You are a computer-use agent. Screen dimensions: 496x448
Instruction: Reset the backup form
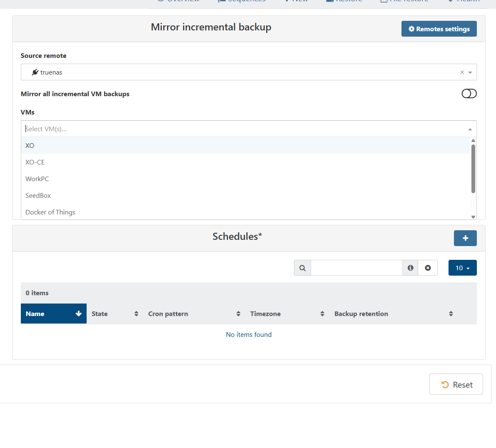coord(456,384)
